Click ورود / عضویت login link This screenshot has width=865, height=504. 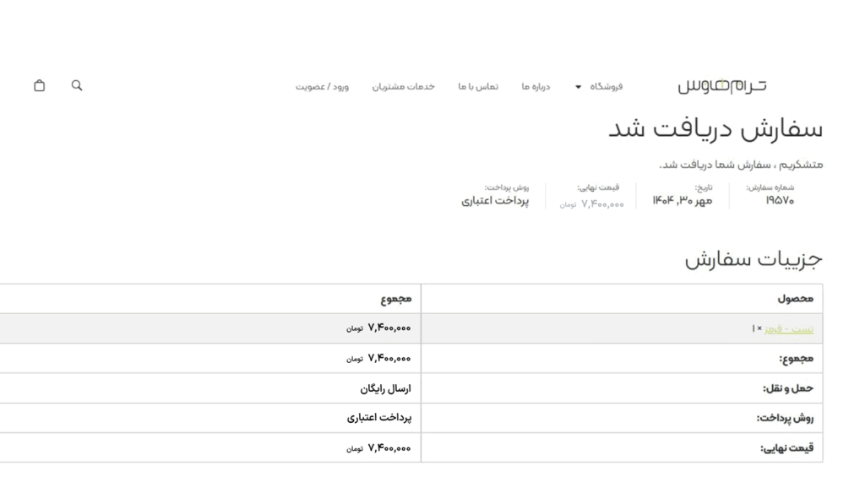click(x=322, y=86)
